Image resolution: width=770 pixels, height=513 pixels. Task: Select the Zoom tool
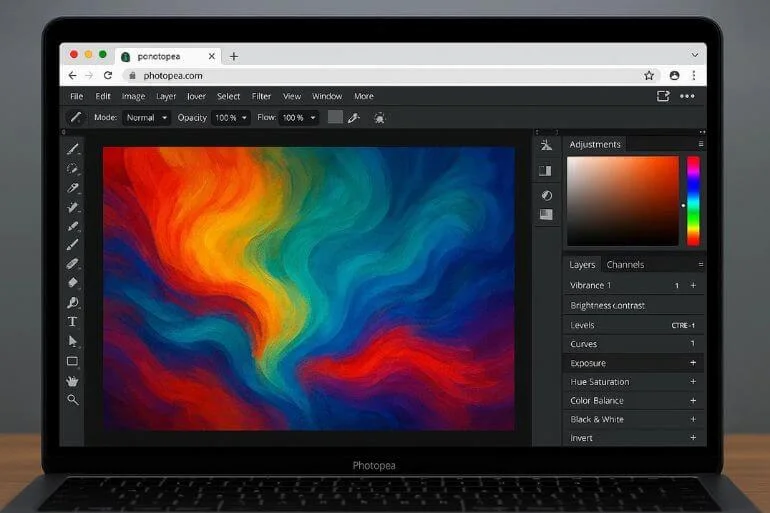73,400
